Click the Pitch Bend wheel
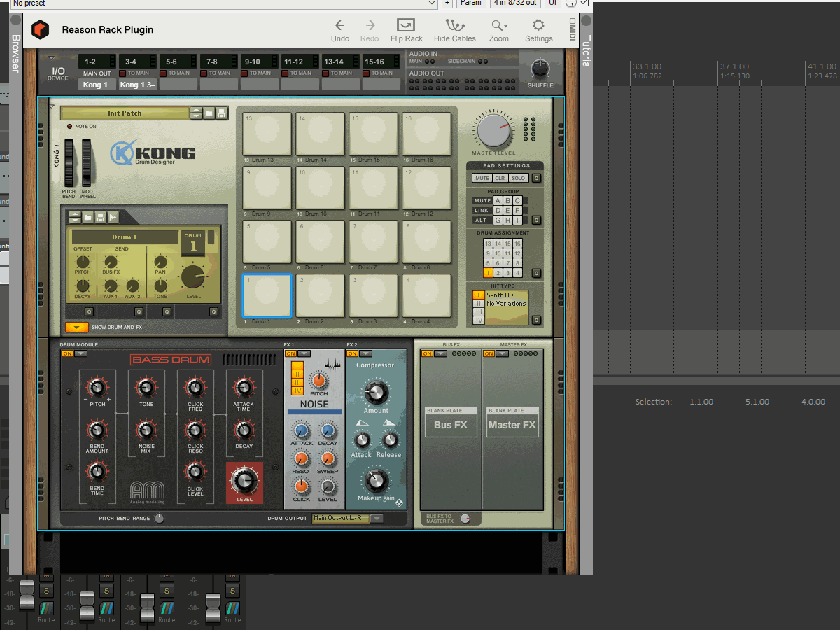This screenshot has height=630, width=840. [69, 162]
